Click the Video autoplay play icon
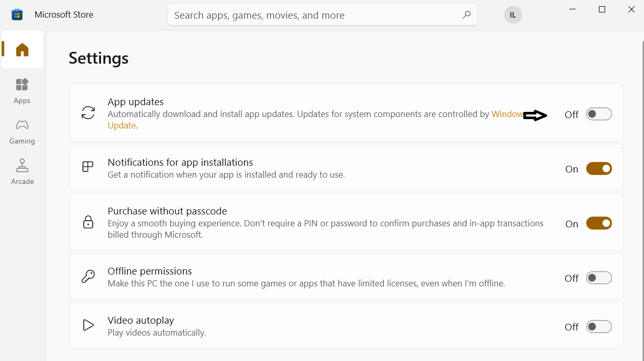Viewport: 644px width, 361px height. pos(88,325)
